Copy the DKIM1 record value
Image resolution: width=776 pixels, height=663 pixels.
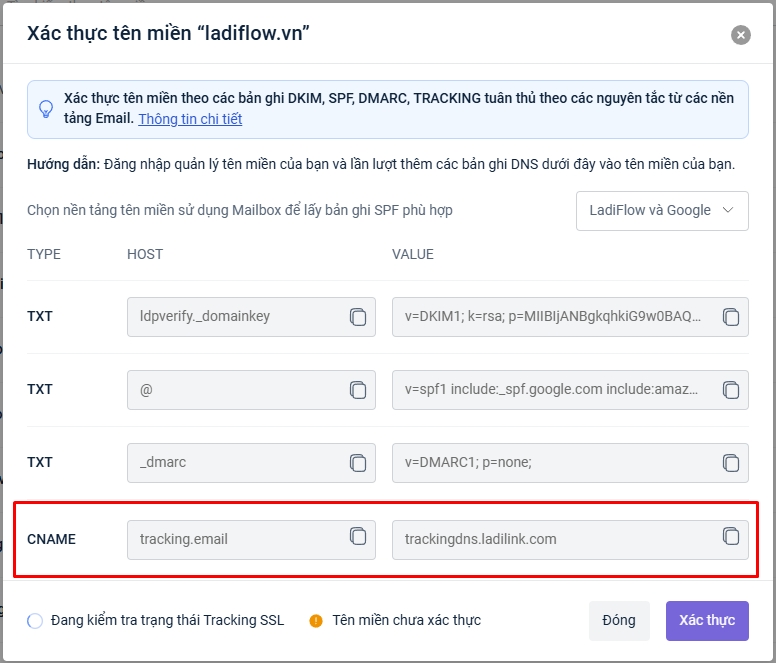point(731,317)
